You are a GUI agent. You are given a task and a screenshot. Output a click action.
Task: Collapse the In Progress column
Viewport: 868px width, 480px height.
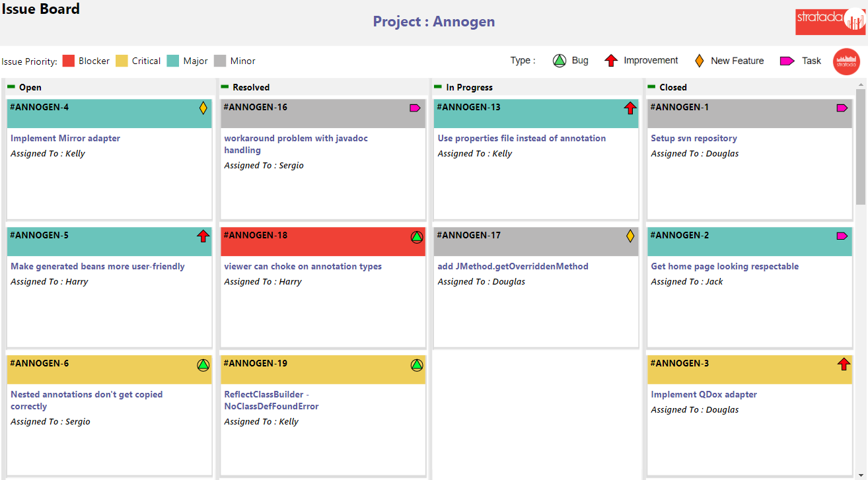point(437,86)
